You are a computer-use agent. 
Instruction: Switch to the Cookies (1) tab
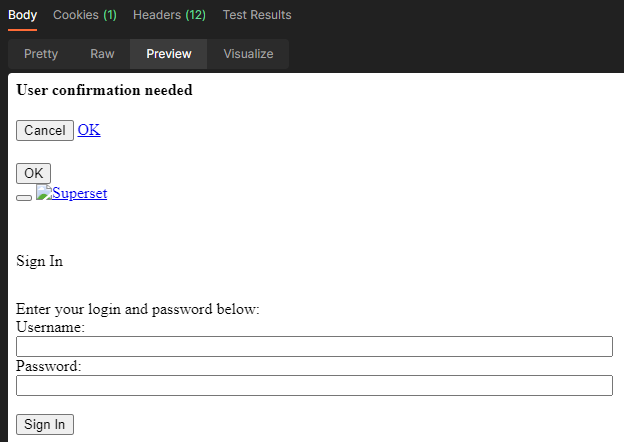pyautogui.click(x=85, y=15)
